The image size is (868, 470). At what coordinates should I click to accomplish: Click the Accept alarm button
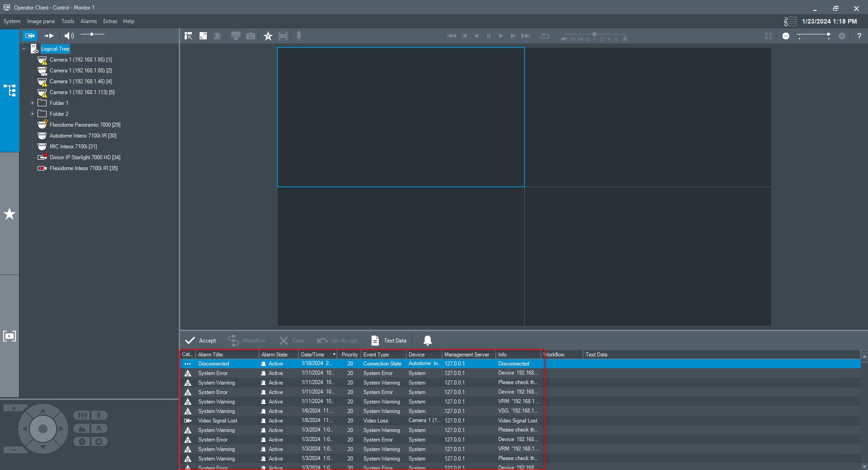point(201,341)
